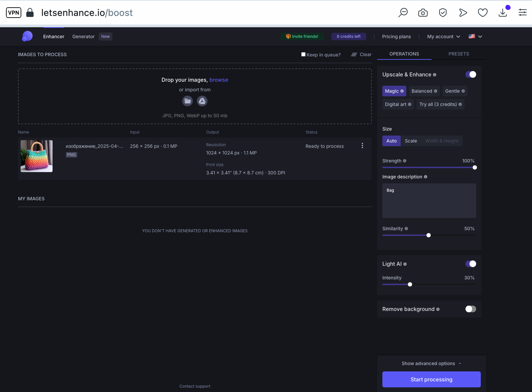Screen dimensions: 532x392
Task: Expand the language flag dropdown
Action: (x=475, y=37)
